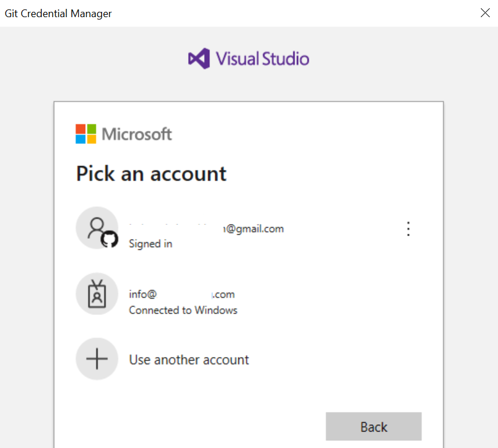Click the work ID badge account icon
Viewport: 498px width, 448px height.
point(97,294)
